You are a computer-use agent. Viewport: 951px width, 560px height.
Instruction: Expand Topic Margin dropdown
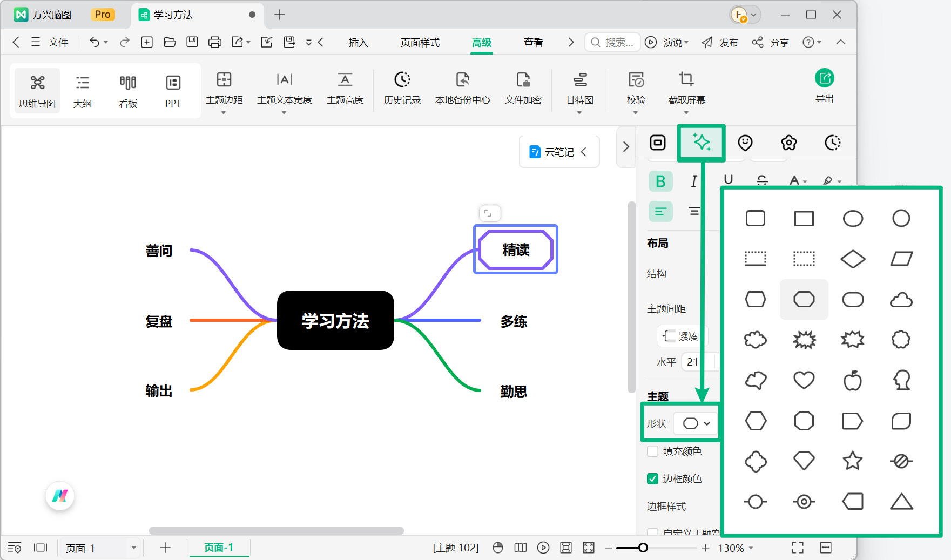[x=223, y=113]
